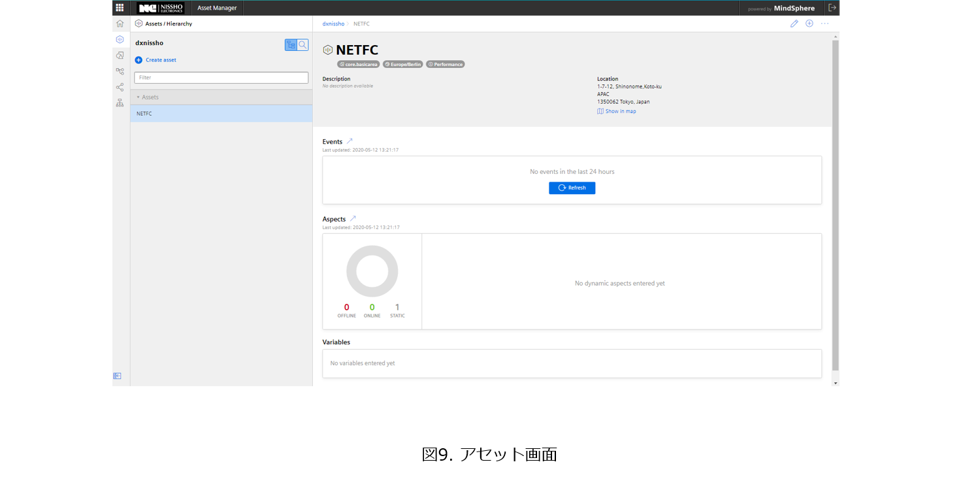Open the Events arrow link icon

point(350,141)
